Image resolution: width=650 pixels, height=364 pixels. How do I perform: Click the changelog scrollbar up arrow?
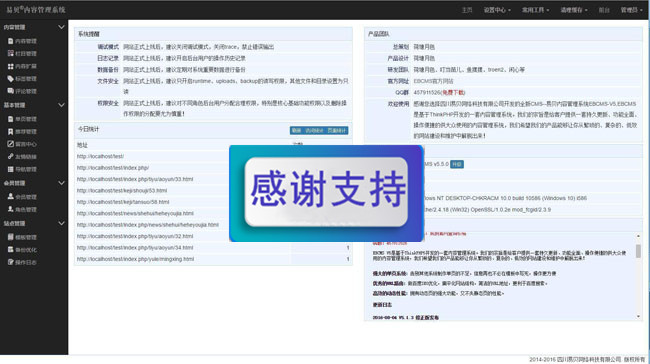(x=638, y=236)
